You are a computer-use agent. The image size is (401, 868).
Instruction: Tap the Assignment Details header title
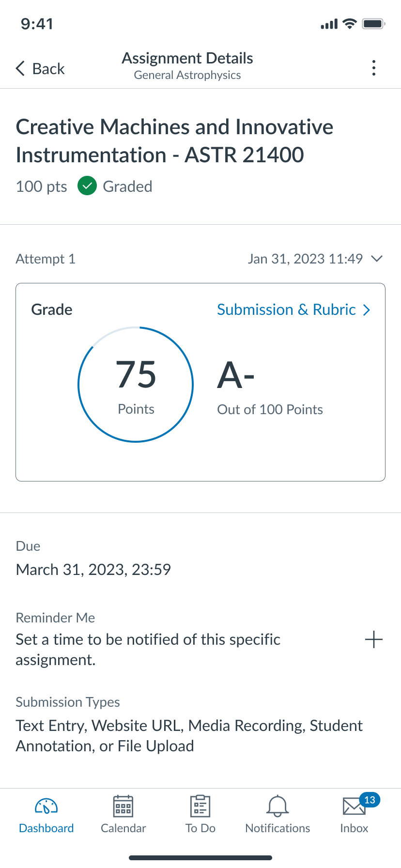[x=187, y=59]
